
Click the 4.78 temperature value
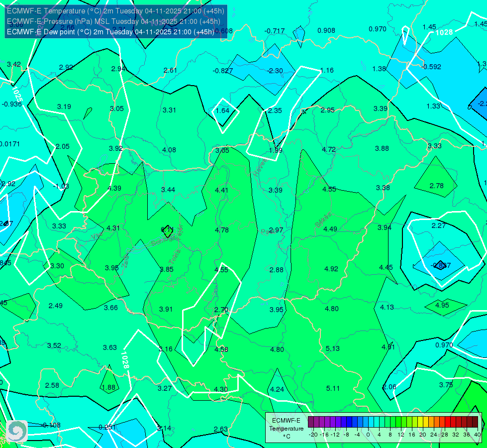[x=222, y=230]
